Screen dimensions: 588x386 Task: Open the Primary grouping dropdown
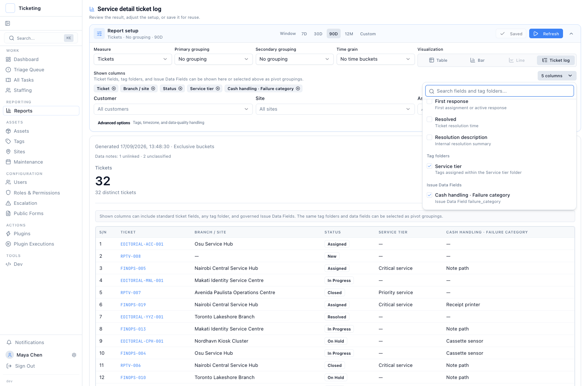214,59
